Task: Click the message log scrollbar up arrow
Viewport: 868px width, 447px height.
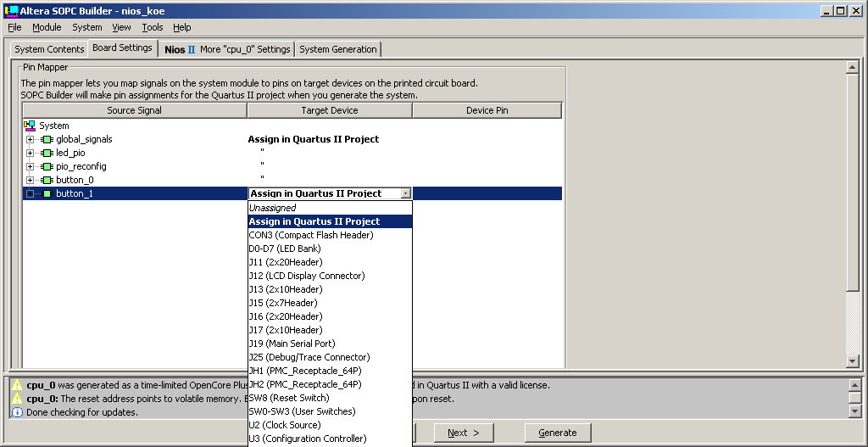Action: tap(854, 384)
